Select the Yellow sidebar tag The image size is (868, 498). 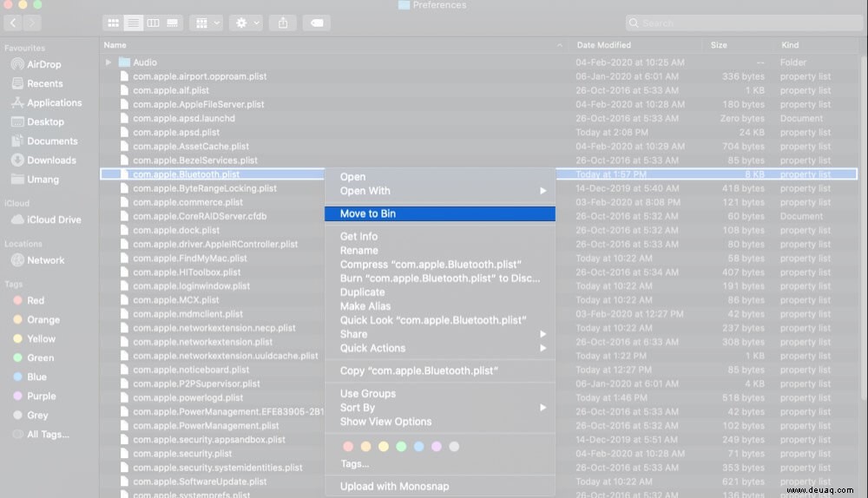click(x=34, y=338)
